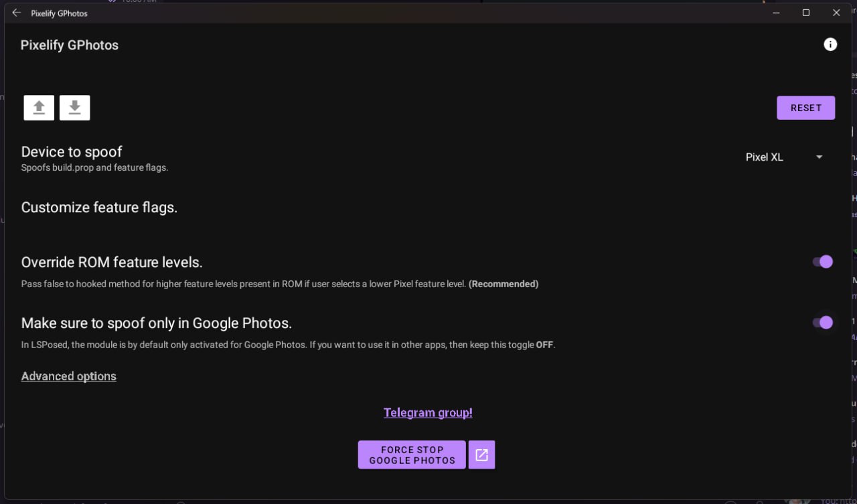Toggle Override ROM feature levels switch
The height and width of the screenshot is (504, 857).
823,262
